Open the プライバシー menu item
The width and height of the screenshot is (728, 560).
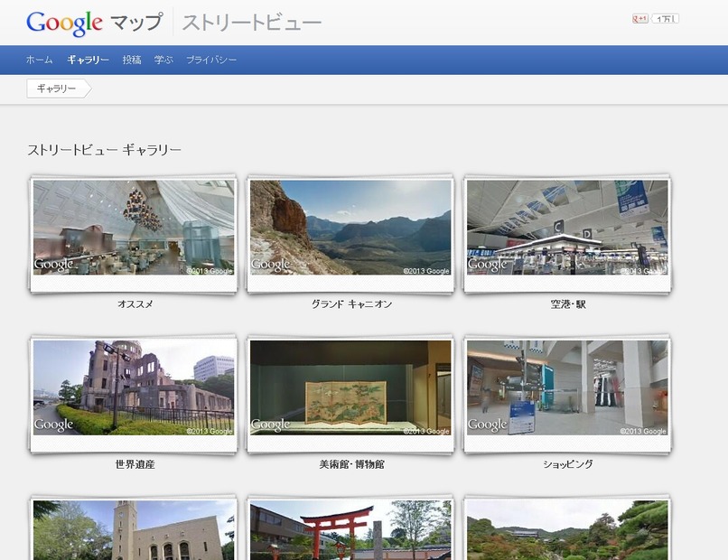211,60
